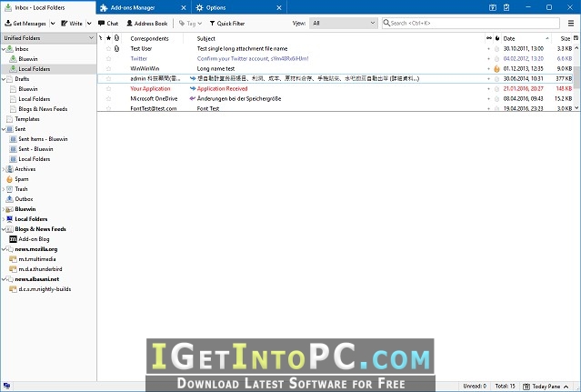Star the Twitter message
Viewport: 581px width, 392px height.
click(108, 58)
